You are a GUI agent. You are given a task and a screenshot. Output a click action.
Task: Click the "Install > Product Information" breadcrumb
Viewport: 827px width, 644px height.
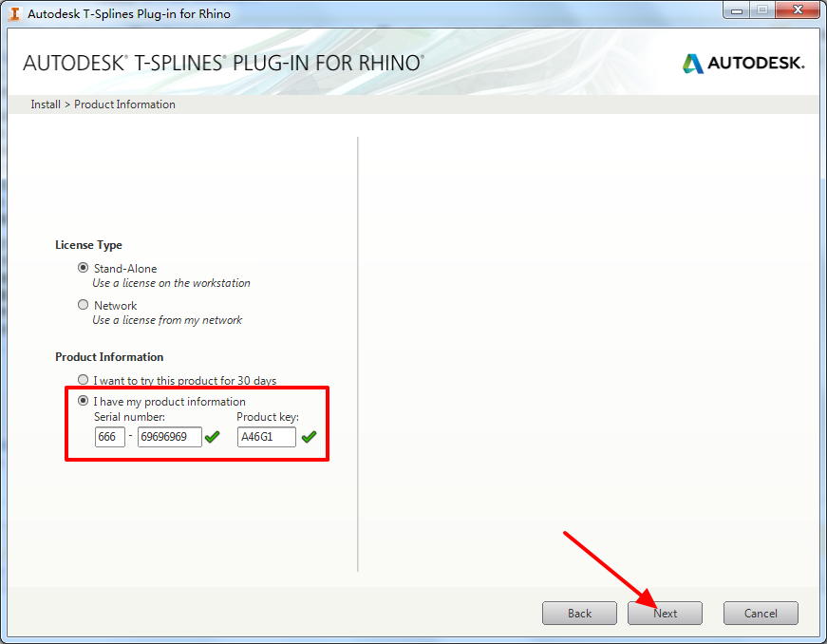[x=103, y=104]
